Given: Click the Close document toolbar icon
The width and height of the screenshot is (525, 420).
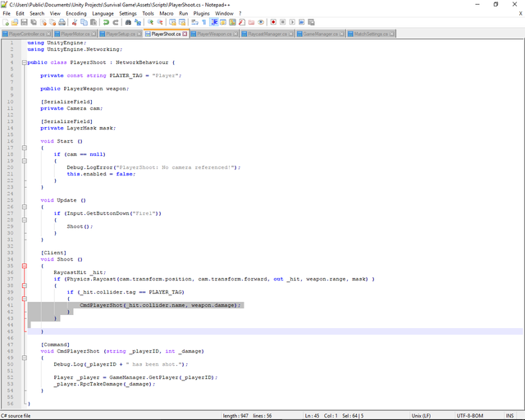Looking at the screenshot, I should point(43,22).
